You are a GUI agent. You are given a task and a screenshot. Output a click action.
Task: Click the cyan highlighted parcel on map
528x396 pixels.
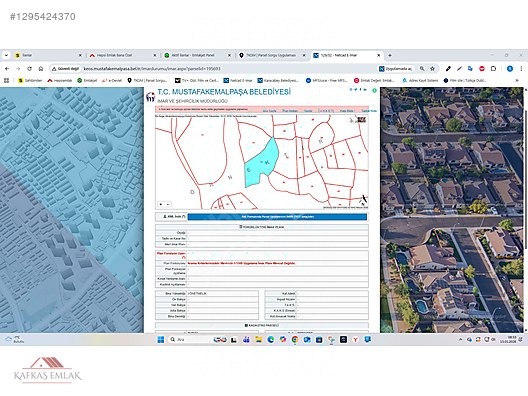click(x=261, y=162)
